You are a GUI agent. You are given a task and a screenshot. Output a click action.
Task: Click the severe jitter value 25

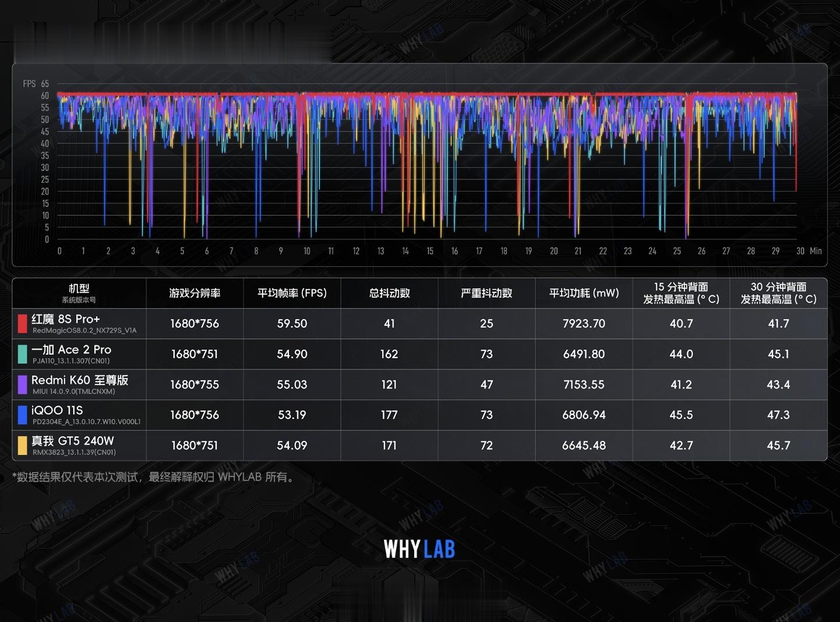click(486, 324)
